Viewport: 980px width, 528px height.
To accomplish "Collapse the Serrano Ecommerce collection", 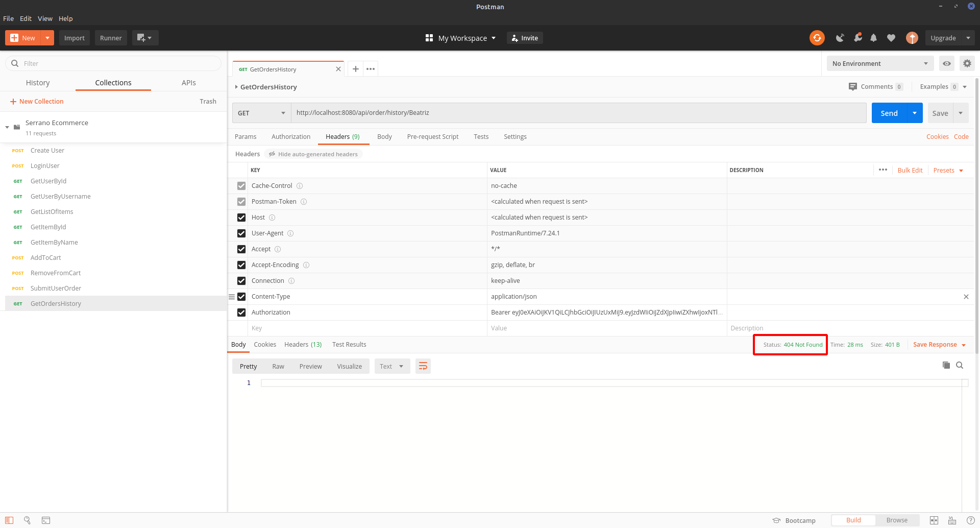I will tap(7, 127).
